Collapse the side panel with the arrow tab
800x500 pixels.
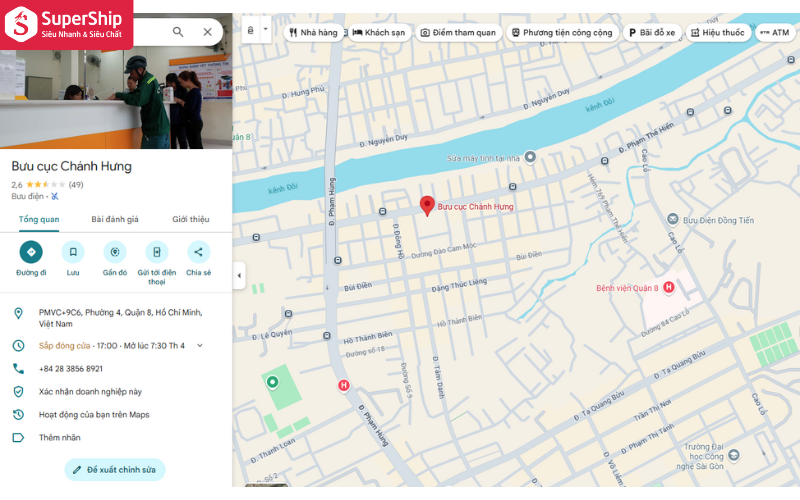(239, 276)
